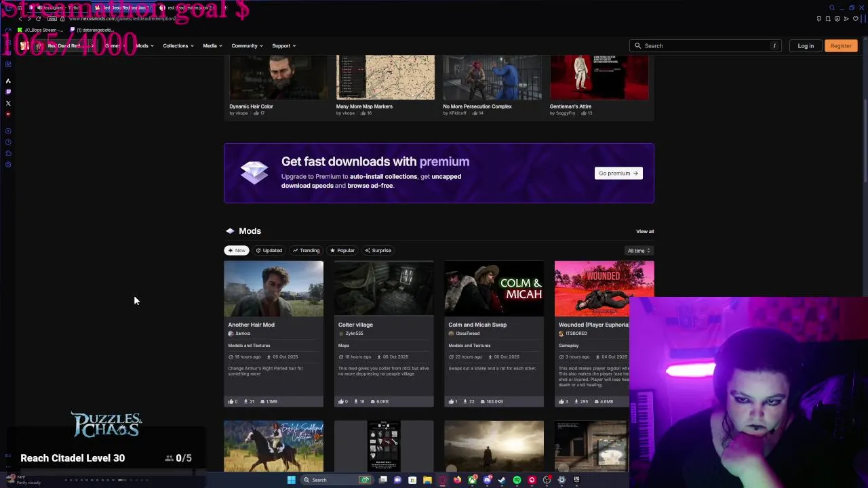This screenshot has height=488, width=868.
Task: Open the Many More Map Markers thumbnail
Action: click(x=385, y=77)
